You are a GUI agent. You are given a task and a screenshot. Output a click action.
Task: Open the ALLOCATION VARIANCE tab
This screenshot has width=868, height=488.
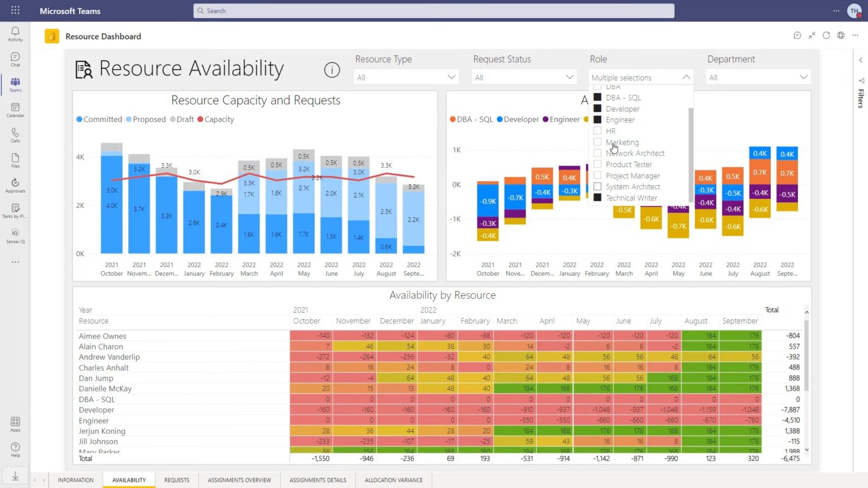click(393, 480)
